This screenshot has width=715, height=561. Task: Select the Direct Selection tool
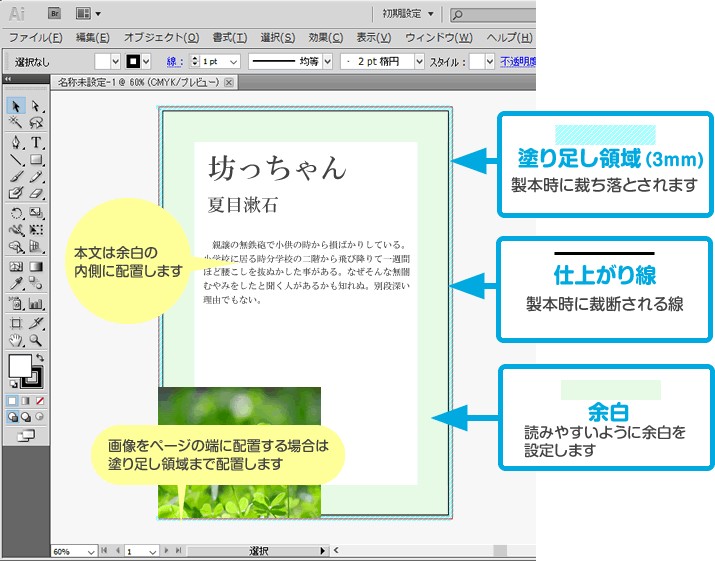(x=36, y=106)
